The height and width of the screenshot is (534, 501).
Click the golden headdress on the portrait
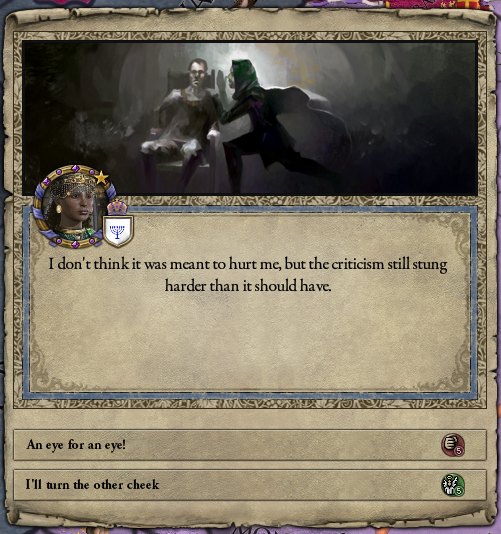[73, 184]
